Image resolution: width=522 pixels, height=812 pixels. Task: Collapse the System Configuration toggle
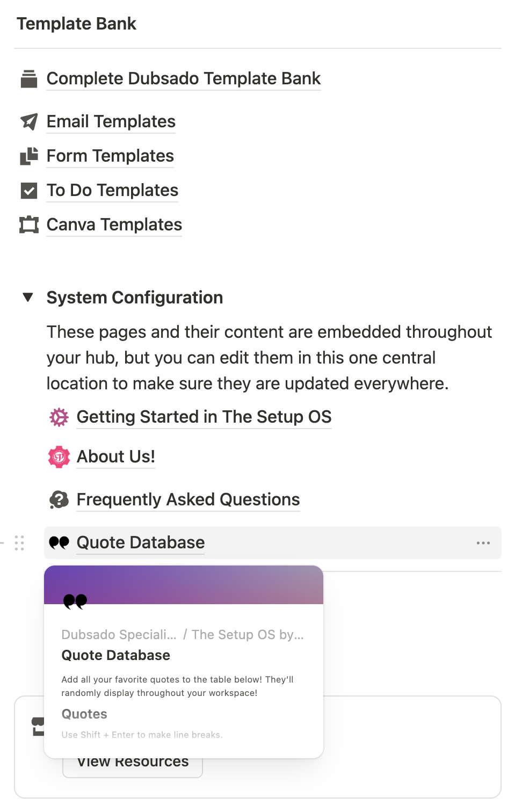coord(28,298)
